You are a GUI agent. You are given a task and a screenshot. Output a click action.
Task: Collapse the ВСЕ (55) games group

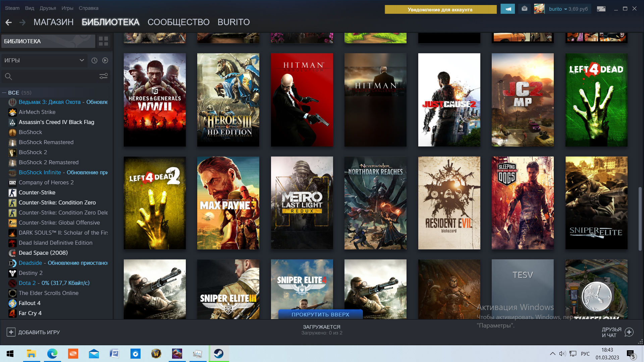pyautogui.click(x=4, y=93)
